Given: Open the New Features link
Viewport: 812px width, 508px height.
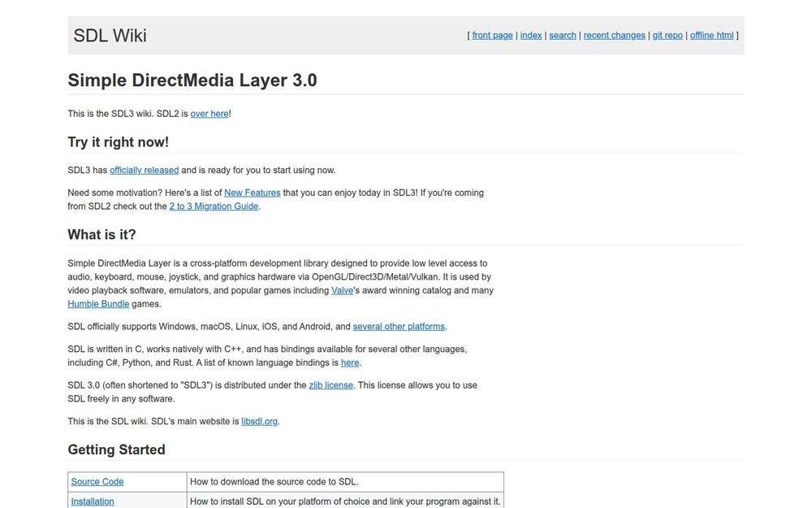Looking at the screenshot, I should point(253,193).
